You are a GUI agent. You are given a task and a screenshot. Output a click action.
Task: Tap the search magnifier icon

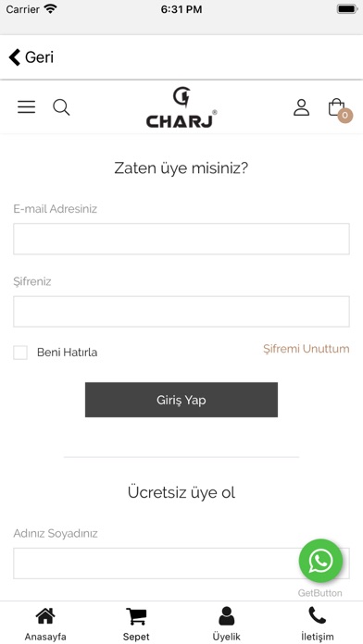61,107
